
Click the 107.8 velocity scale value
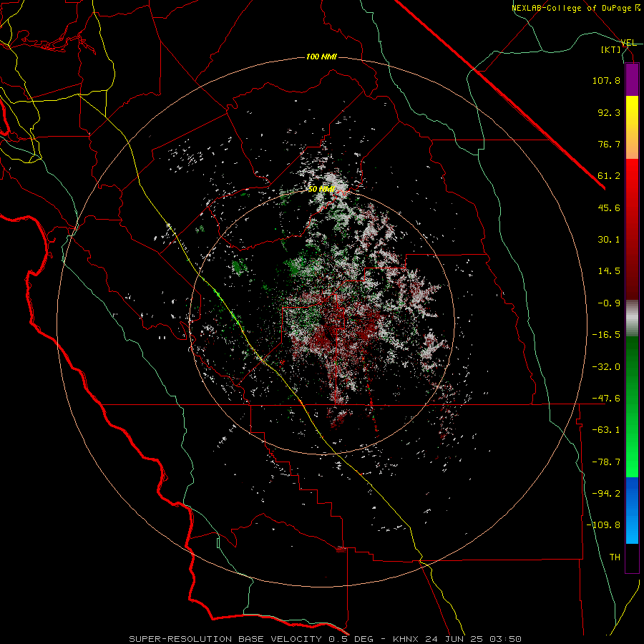click(606, 80)
